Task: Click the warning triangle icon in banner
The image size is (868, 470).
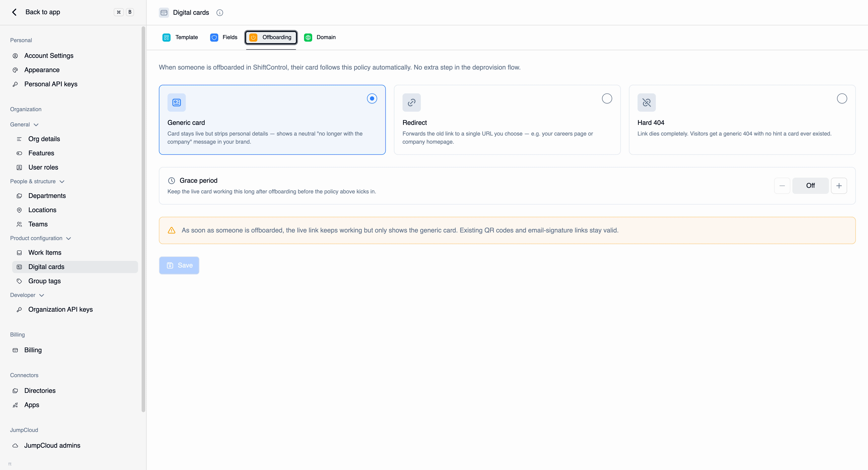Action: click(172, 230)
